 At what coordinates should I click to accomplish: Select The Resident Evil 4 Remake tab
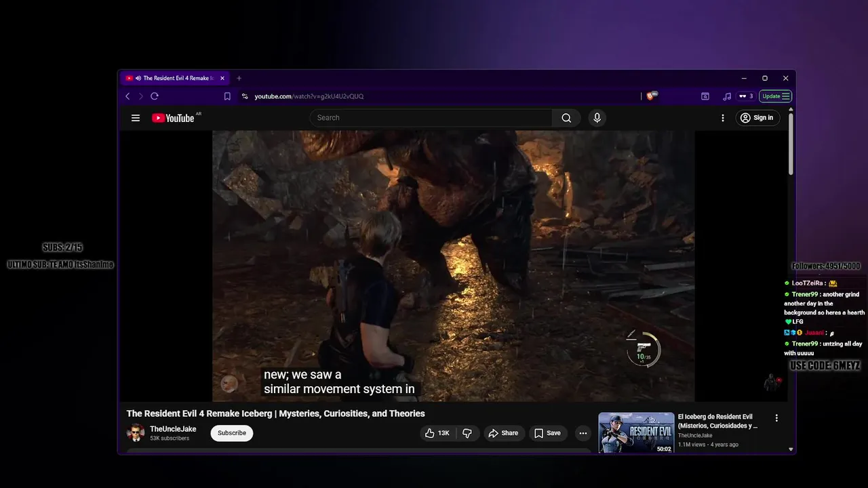(x=175, y=79)
